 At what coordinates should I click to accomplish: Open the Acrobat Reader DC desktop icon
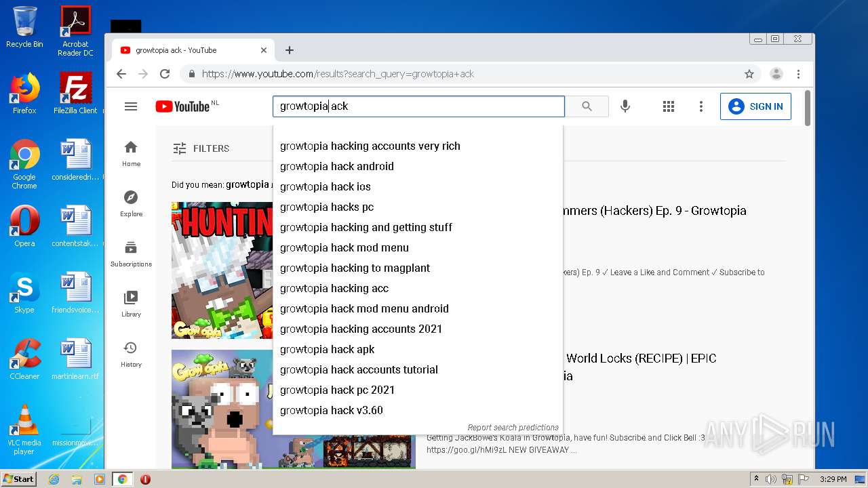tap(75, 31)
